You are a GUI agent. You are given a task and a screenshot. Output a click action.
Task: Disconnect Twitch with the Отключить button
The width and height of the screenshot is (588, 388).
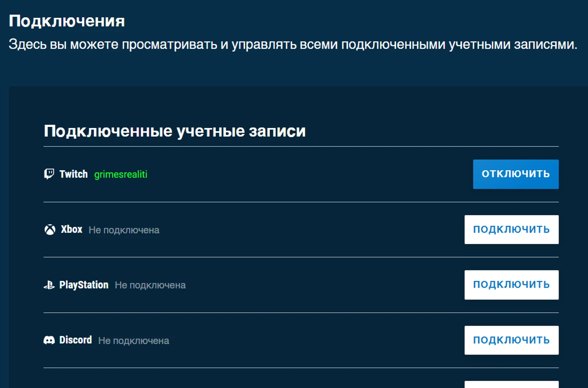tap(516, 174)
